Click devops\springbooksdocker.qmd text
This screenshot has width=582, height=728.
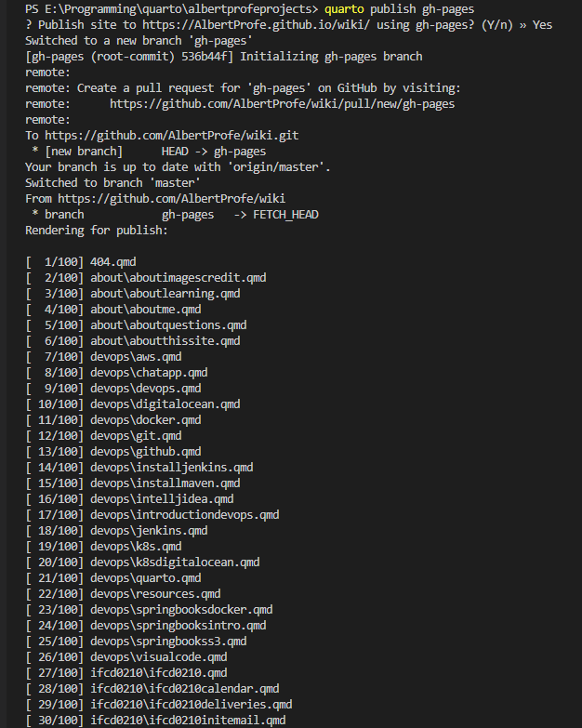point(181,609)
